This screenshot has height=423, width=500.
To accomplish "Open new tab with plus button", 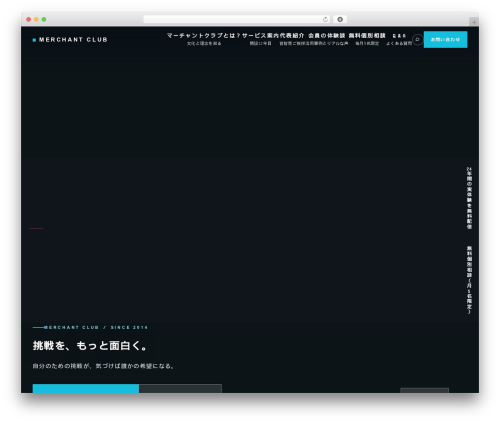I will [474, 22].
